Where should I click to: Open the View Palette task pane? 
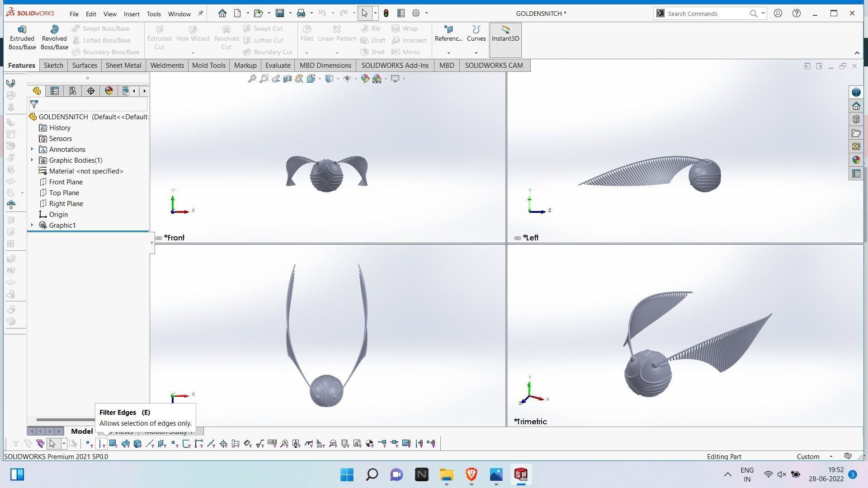coord(856,146)
